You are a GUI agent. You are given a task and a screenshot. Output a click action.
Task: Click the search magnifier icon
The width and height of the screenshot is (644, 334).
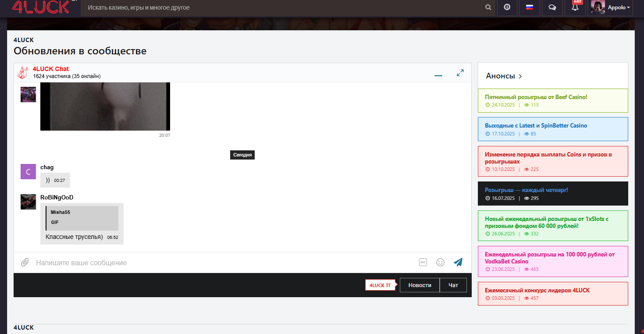pos(488,7)
